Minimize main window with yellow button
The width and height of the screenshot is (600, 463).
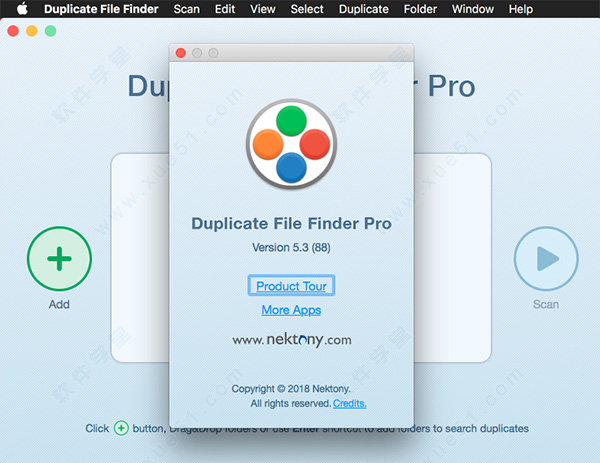coord(32,31)
